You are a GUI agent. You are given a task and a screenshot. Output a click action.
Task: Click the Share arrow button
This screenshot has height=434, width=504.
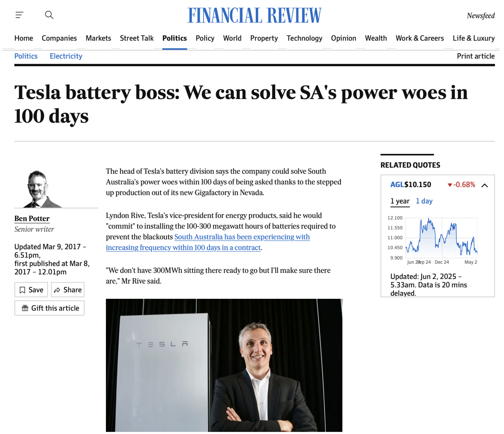point(68,290)
